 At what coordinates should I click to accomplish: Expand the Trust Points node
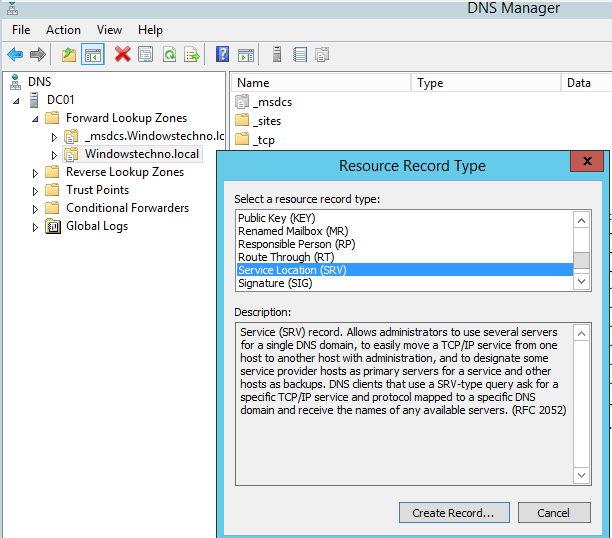click(35, 191)
